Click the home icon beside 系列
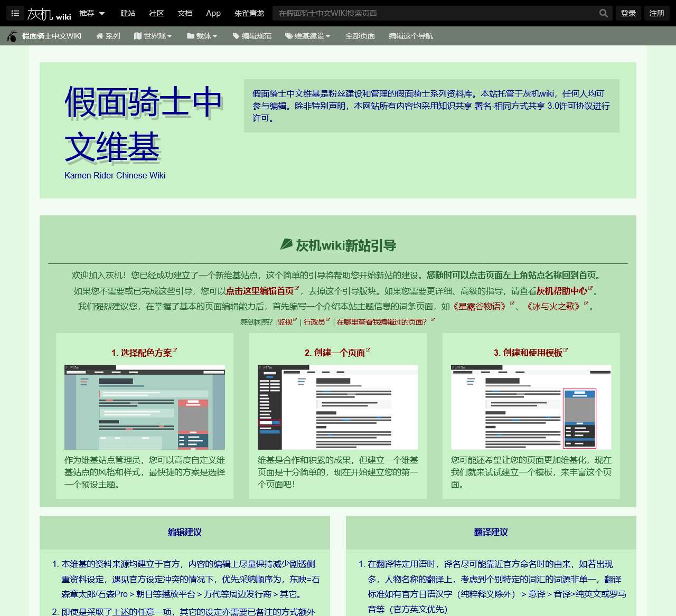 (100, 36)
